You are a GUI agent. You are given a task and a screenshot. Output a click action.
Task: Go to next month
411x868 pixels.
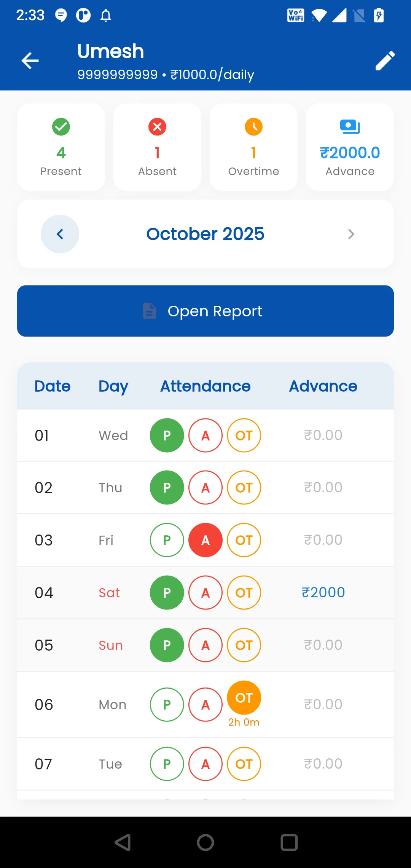[x=351, y=234]
